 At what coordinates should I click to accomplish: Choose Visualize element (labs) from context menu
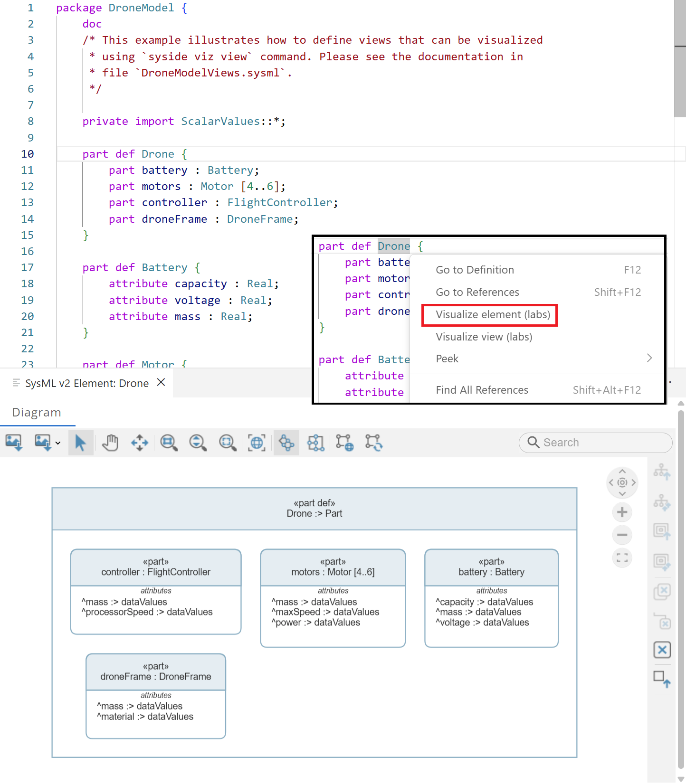pos(493,315)
